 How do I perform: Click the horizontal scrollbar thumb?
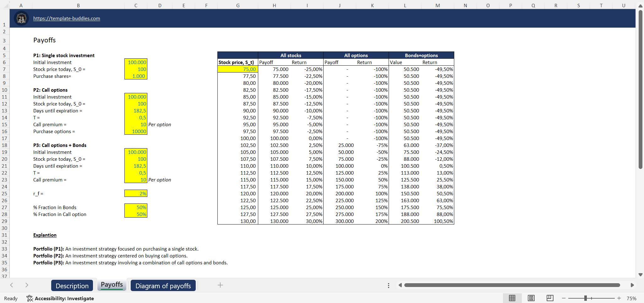[512, 285]
